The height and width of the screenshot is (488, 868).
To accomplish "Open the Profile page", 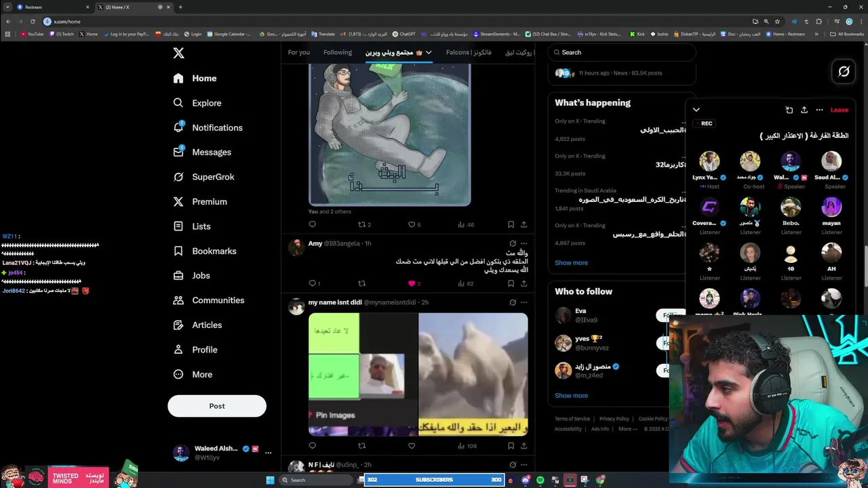I will 195,350.
